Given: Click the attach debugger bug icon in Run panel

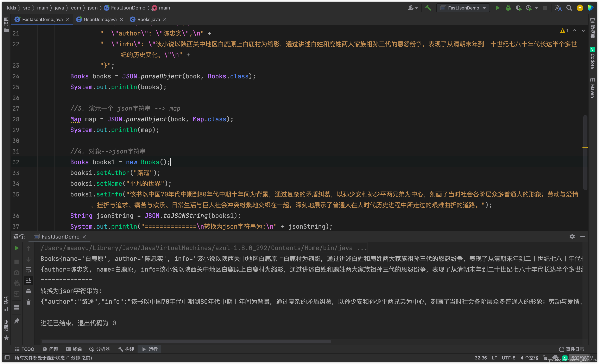Looking at the screenshot, I should click(17, 283).
